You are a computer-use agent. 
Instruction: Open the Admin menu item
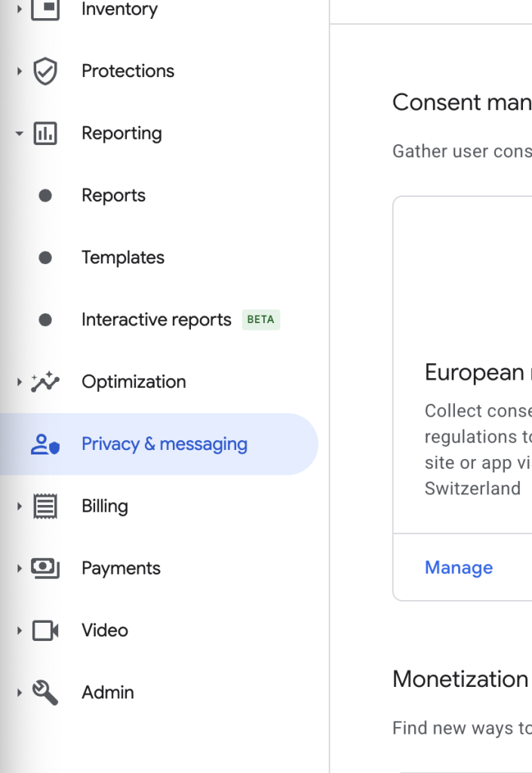108,693
